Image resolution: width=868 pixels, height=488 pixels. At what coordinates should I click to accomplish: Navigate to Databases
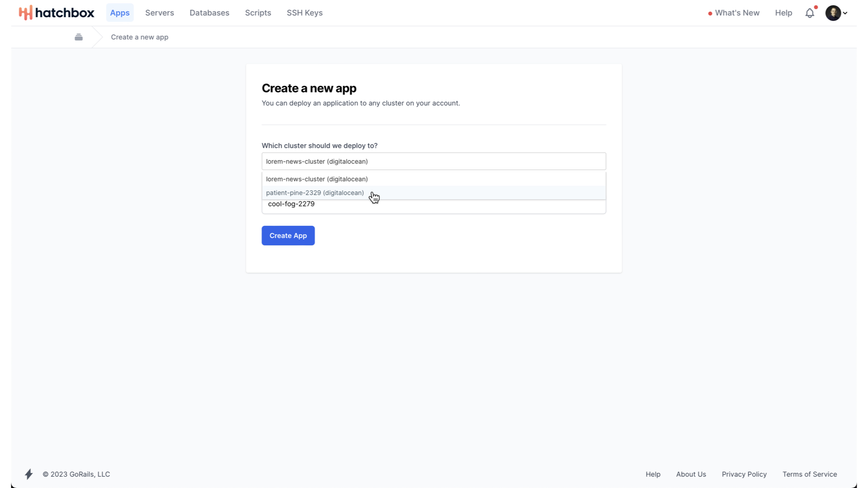tap(209, 13)
